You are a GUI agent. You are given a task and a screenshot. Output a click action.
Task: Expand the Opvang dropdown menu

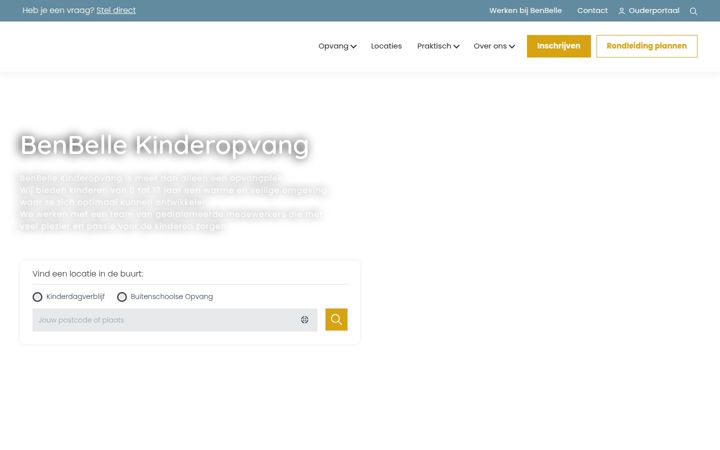pos(338,46)
